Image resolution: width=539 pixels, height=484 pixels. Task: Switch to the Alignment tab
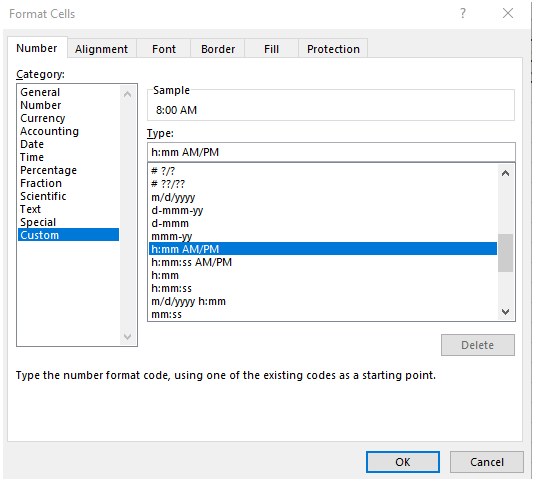click(101, 49)
